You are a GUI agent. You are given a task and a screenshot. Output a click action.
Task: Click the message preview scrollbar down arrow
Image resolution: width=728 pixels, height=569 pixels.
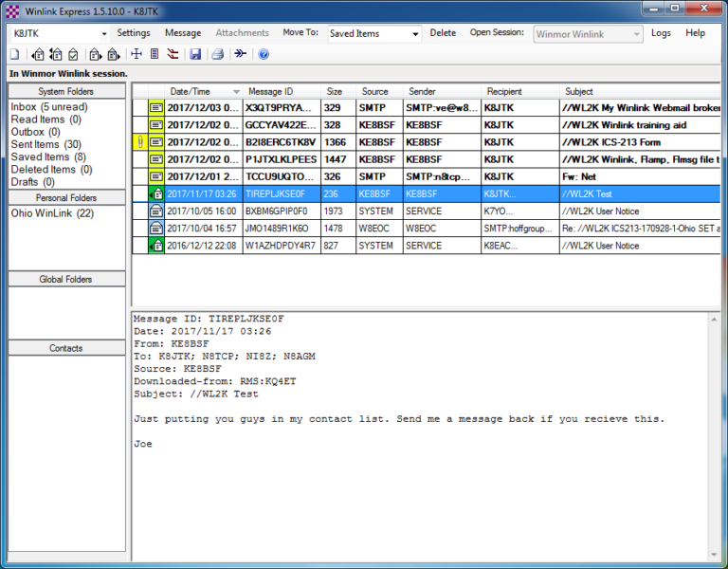714,555
